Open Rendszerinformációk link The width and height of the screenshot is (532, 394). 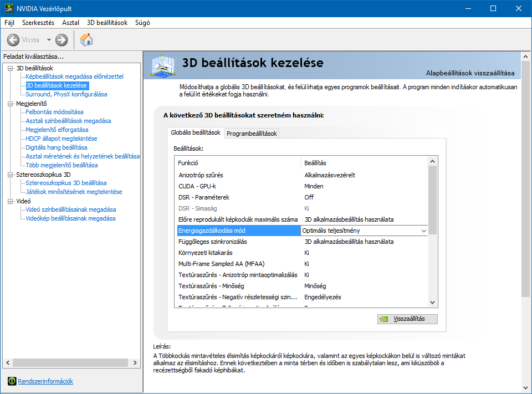(x=45, y=381)
